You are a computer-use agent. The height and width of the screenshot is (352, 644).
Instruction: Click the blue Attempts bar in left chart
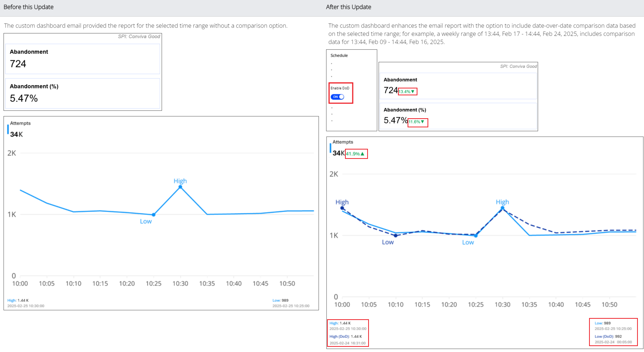[8, 129]
